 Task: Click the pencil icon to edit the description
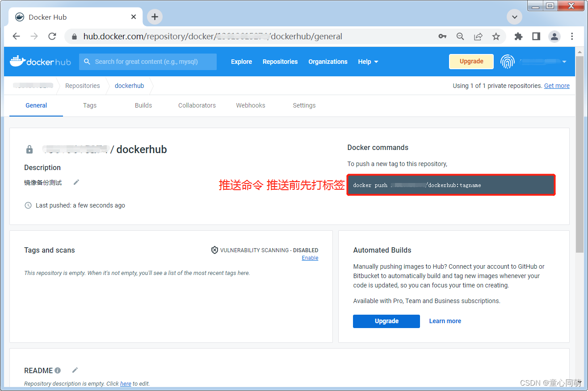click(x=76, y=182)
